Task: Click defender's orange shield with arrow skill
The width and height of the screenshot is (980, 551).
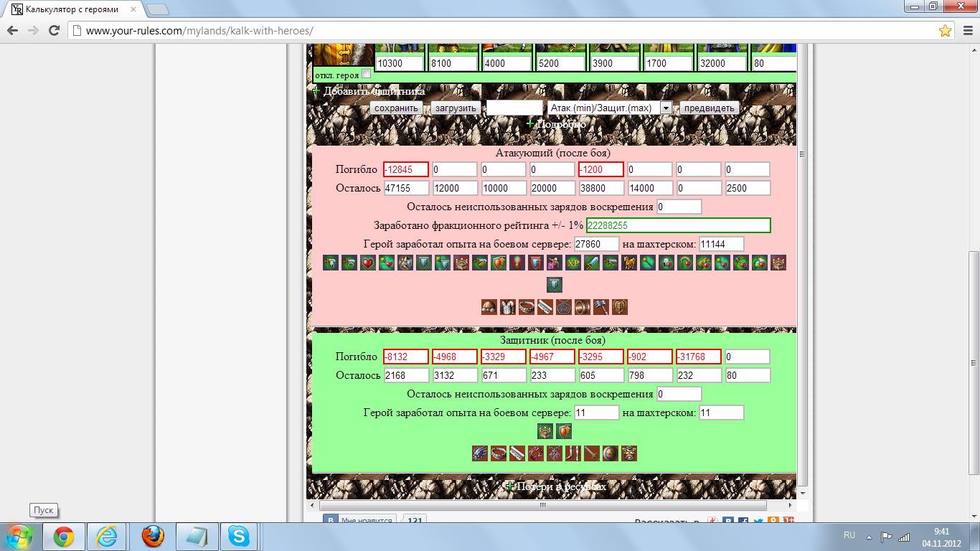Action: click(564, 431)
